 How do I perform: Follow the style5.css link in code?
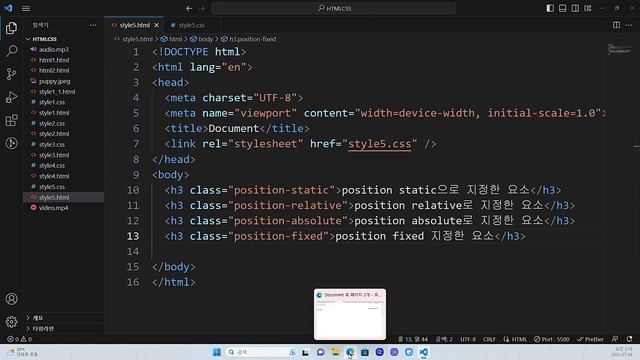(379, 144)
